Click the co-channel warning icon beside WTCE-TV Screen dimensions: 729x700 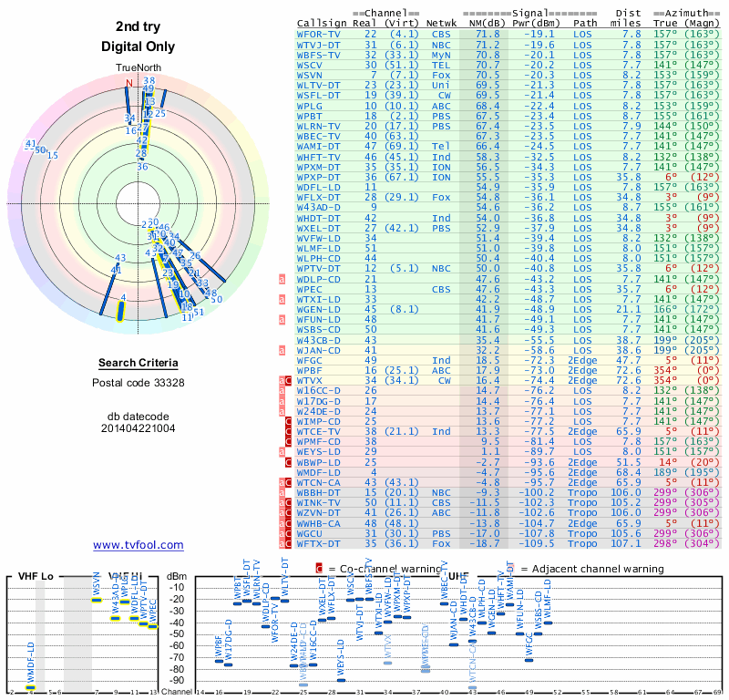[290, 431]
